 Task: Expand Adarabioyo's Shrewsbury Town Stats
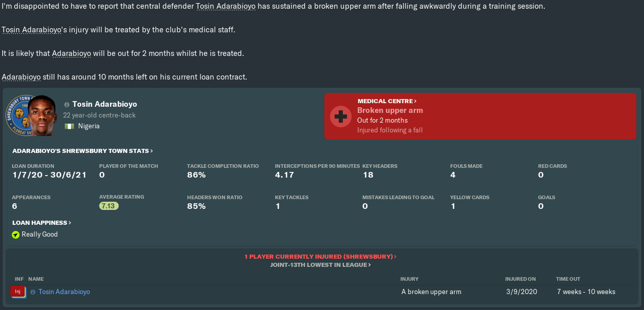click(82, 151)
